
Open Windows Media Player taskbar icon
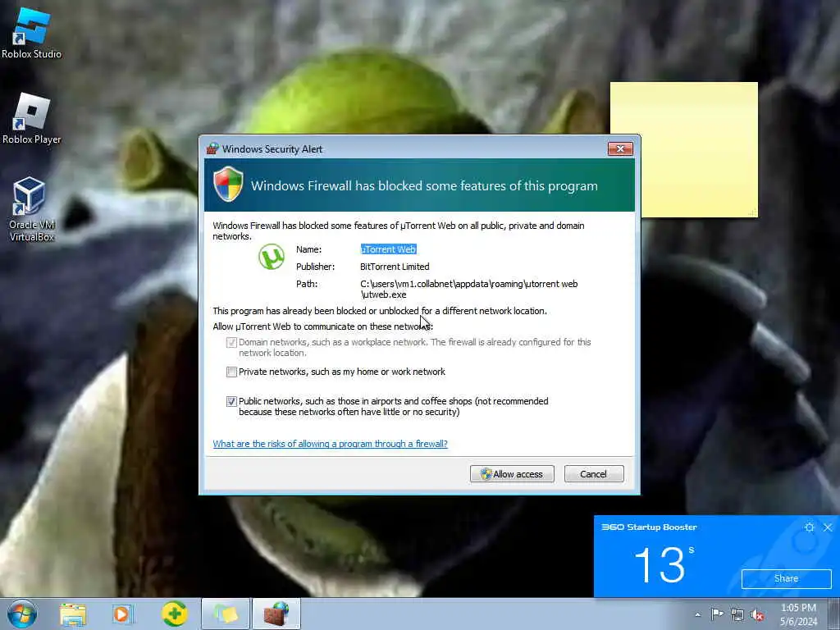123,614
